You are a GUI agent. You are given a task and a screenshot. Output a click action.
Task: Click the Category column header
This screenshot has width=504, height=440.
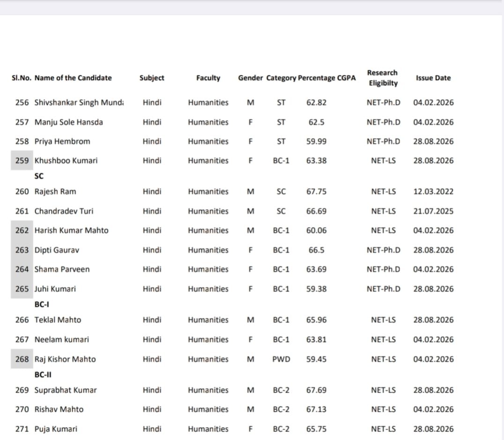click(281, 78)
